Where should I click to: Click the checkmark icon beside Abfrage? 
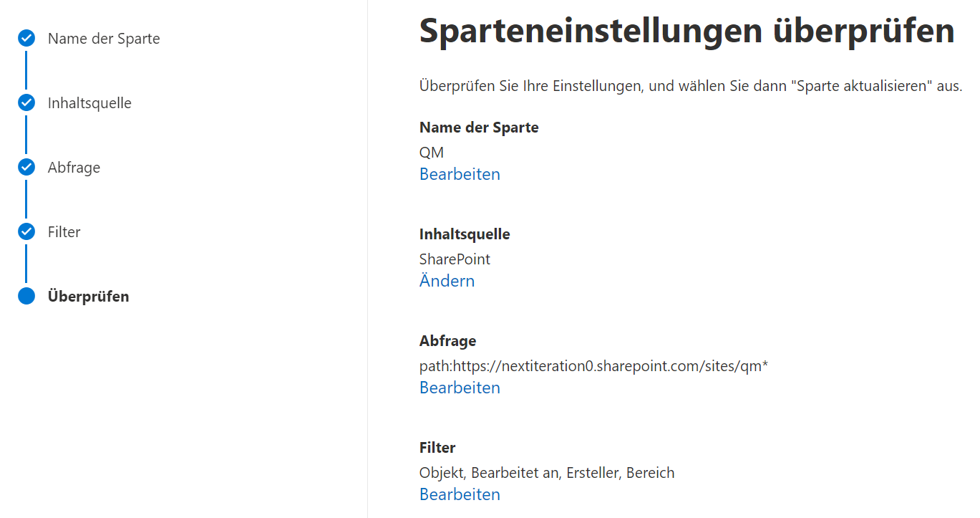[26, 168]
